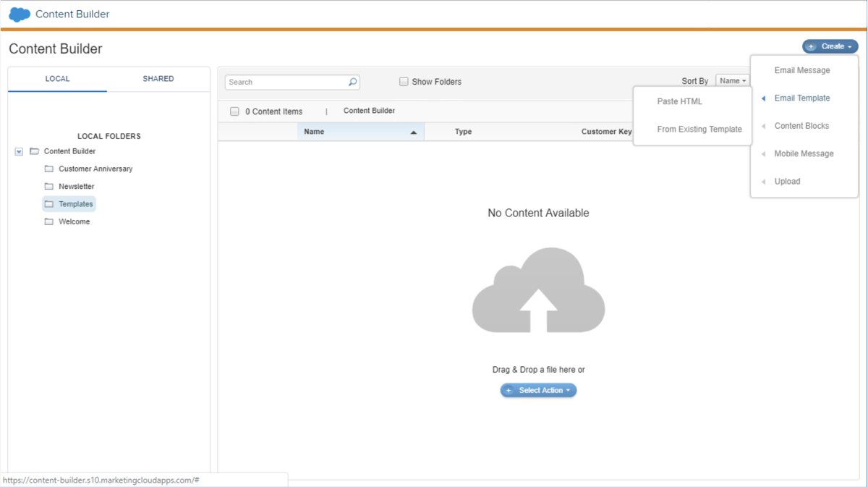
Task: Click the plus icon on Create button
Action: pos(812,46)
